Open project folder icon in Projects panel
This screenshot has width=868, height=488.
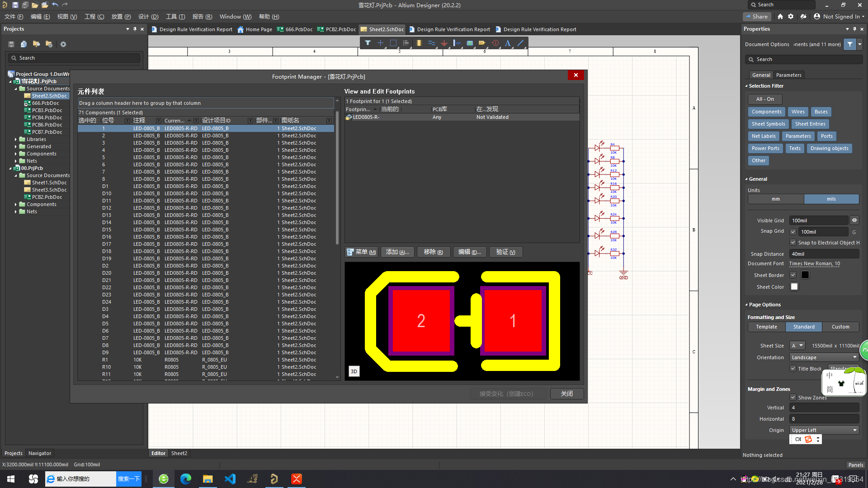pos(36,44)
